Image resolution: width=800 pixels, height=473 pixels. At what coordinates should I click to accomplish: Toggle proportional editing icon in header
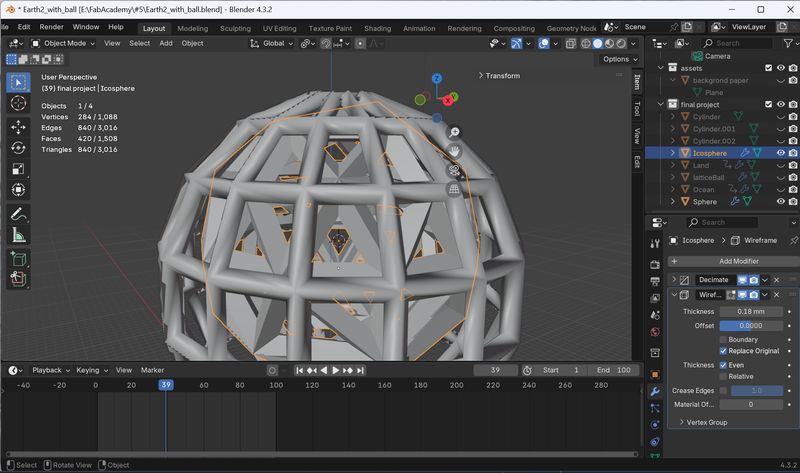[x=360, y=43]
